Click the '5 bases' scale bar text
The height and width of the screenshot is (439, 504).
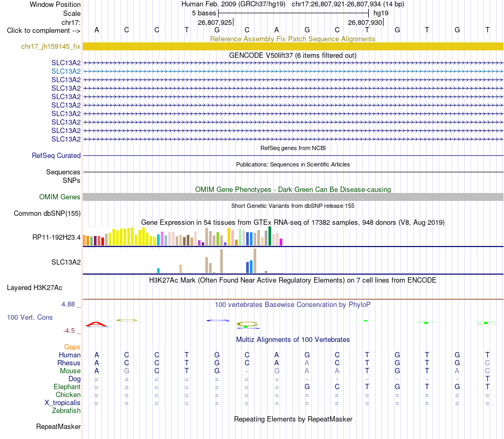click(204, 13)
